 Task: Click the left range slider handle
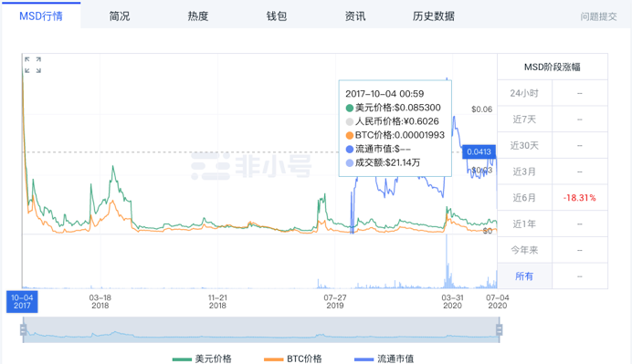24,330
